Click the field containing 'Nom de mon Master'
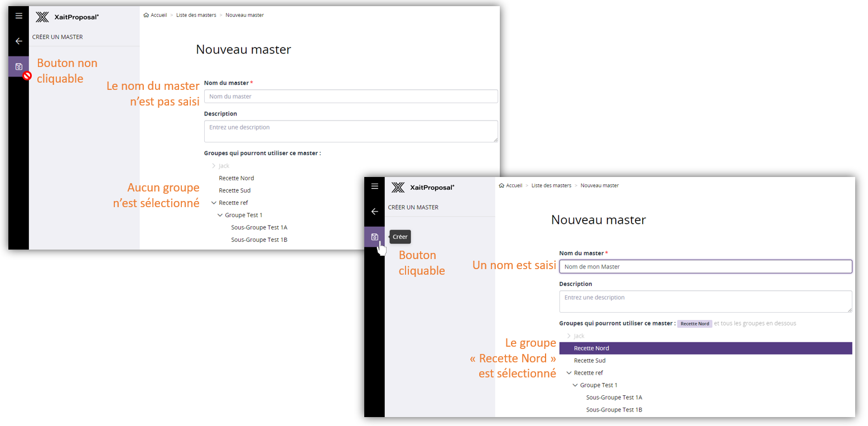This screenshot has width=868, height=426. (x=705, y=267)
